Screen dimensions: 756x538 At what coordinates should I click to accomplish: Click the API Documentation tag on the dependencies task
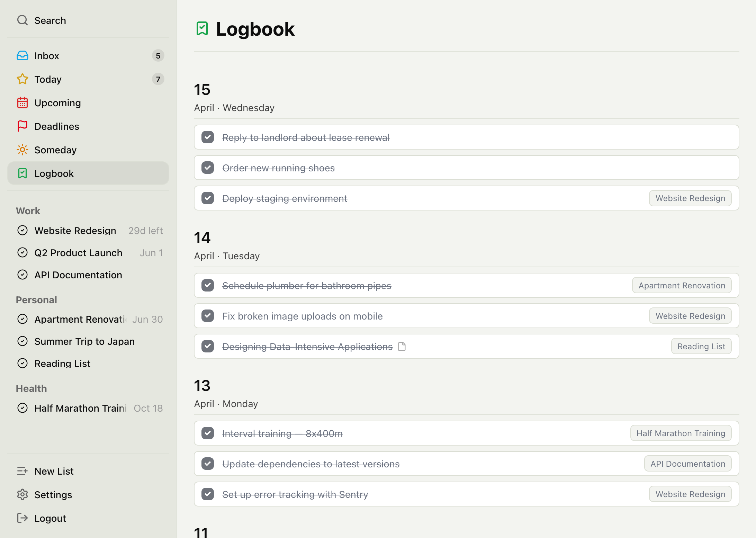click(x=688, y=464)
